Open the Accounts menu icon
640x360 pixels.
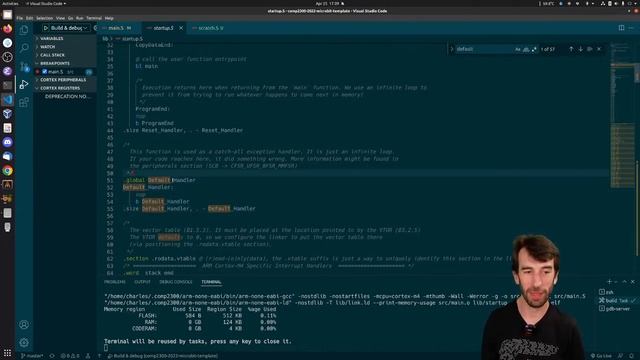tap(24, 324)
